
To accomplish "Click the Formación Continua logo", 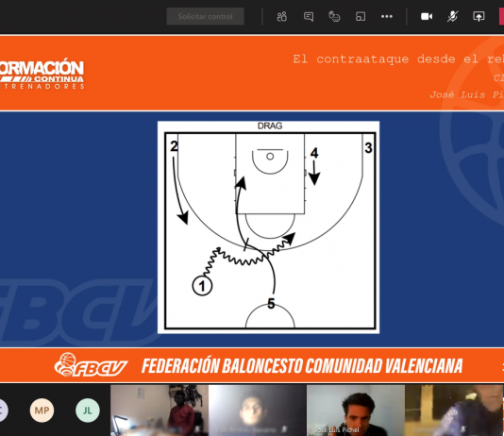I will coord(42,74).
